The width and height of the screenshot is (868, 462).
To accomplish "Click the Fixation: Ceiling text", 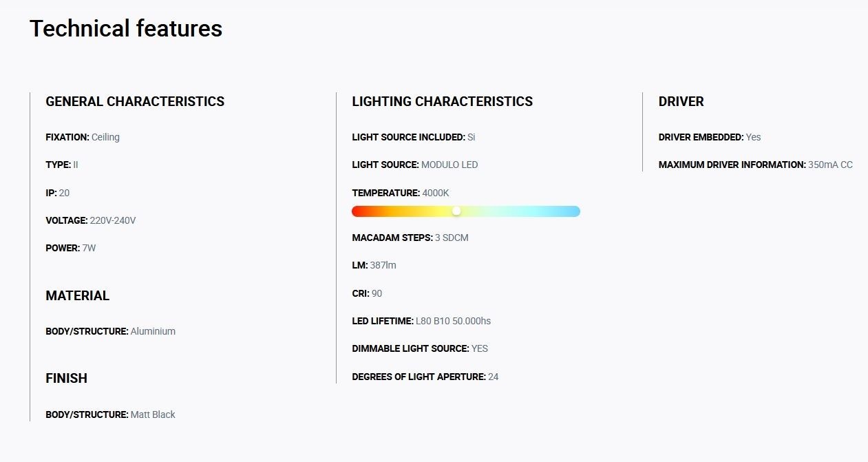I will pos(83,137).
